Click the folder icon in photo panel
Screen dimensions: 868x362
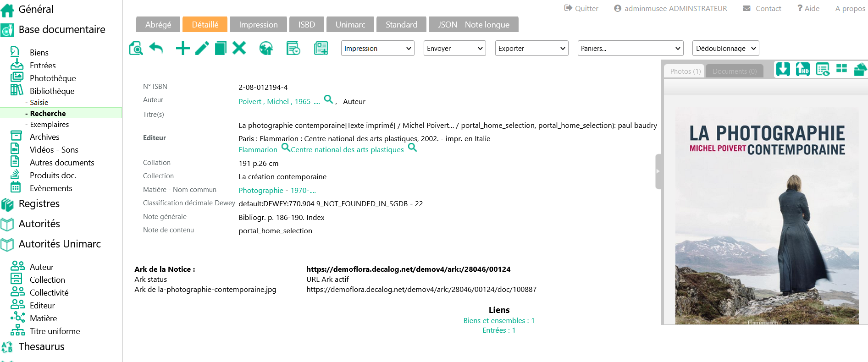pos(860,69)
